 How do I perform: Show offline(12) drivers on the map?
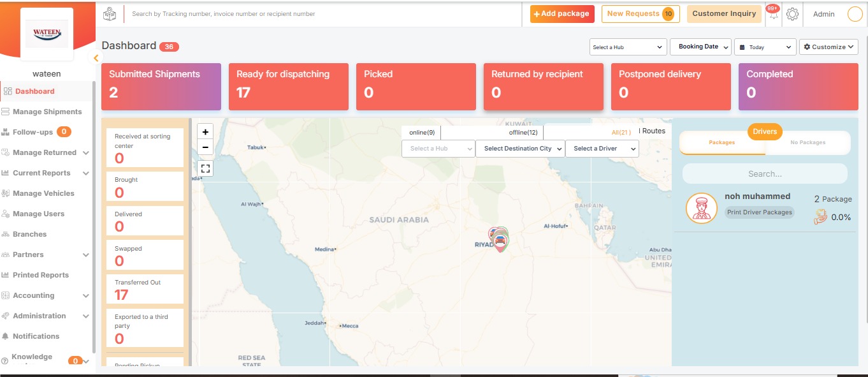(x=523, y=133)
